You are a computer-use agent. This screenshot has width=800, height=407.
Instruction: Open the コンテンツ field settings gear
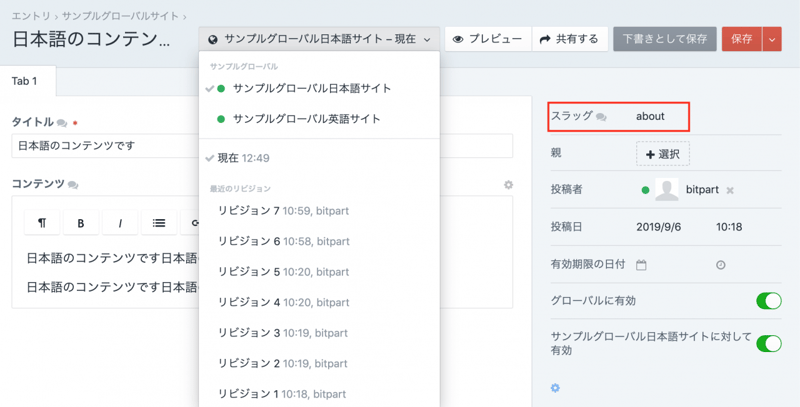click(508, 185)
